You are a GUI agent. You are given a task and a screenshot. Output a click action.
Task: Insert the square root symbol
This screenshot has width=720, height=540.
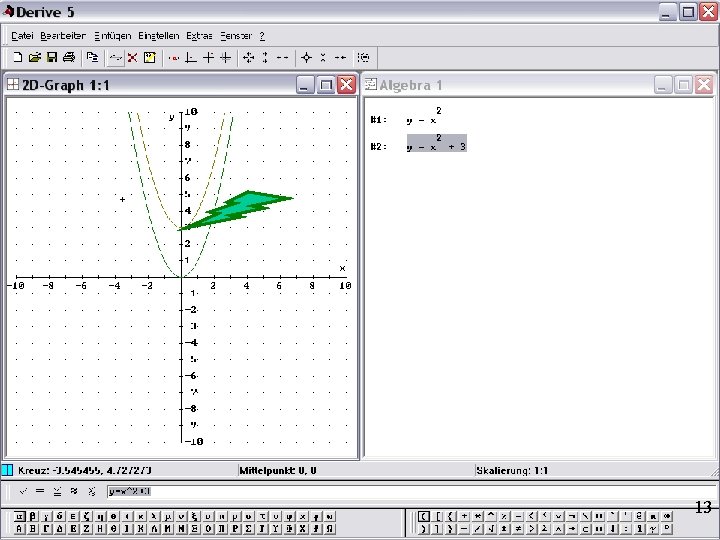[491, 529]
